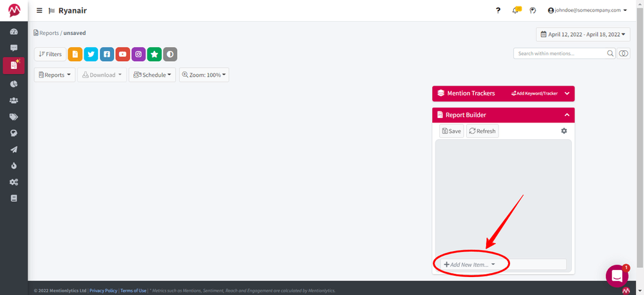
Task: Open the mentions speech bubble sidebar icon
Action: (x=14, y=48)
